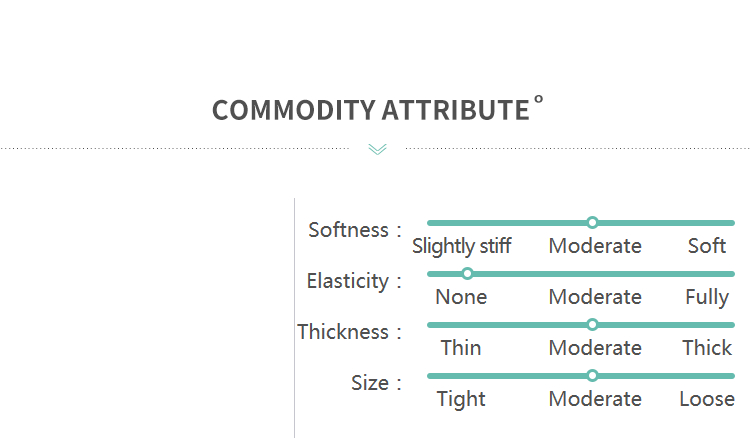Select the 'None' elasticity label

(461, 297)
